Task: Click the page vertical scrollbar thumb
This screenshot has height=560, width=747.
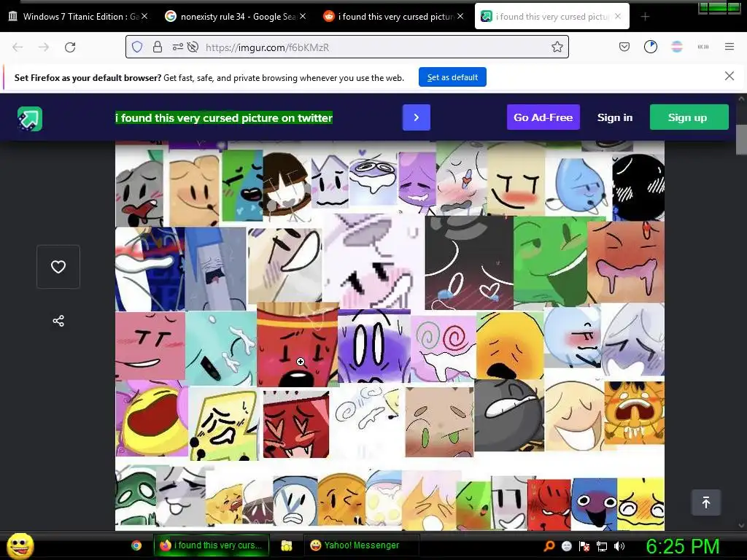Action: (x=741, y=139)
